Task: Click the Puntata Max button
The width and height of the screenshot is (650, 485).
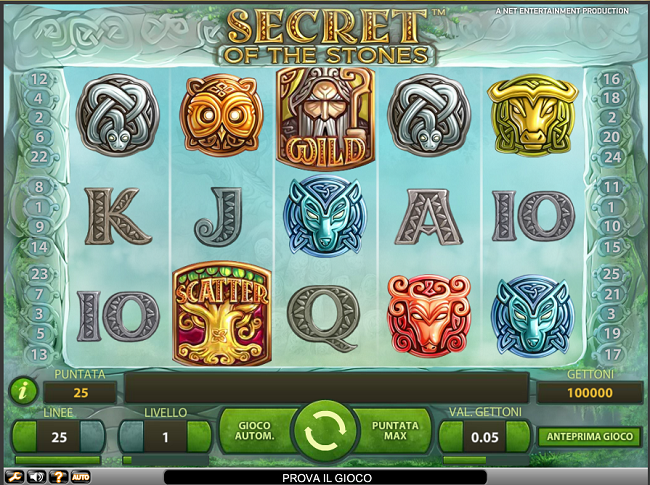Action: [x=395, y=431]
